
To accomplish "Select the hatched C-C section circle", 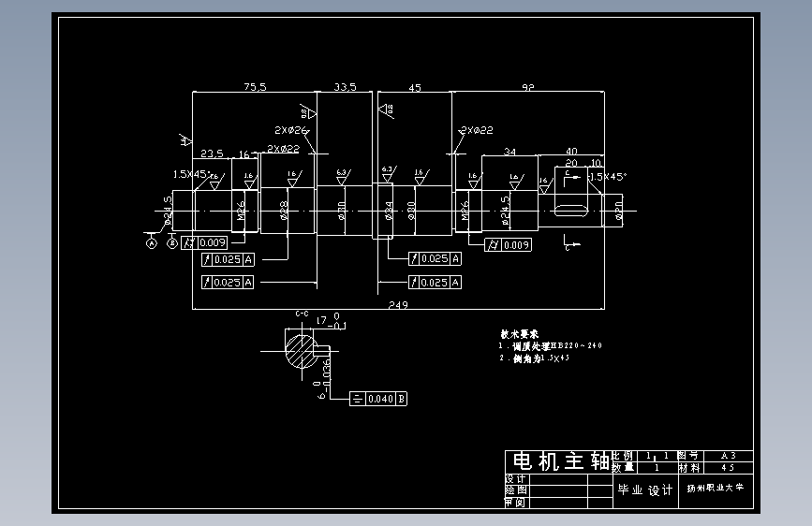I will click(x=302, y=351).
